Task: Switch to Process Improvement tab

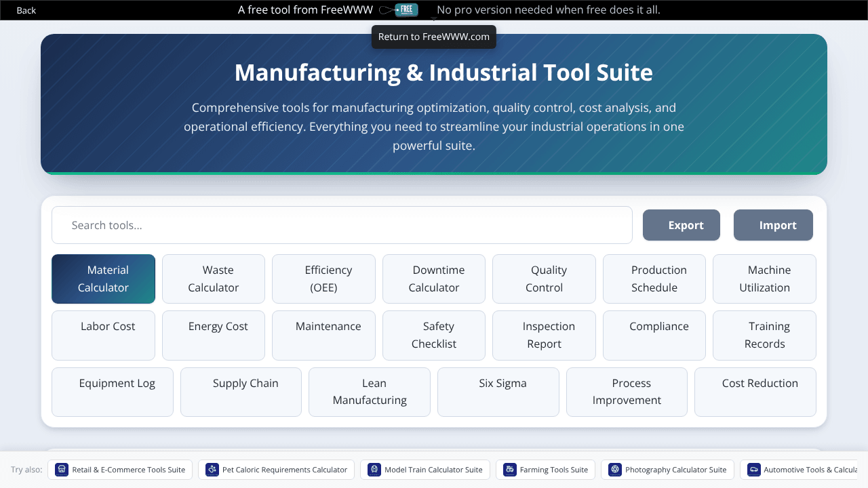Action: tap(627, 392)
